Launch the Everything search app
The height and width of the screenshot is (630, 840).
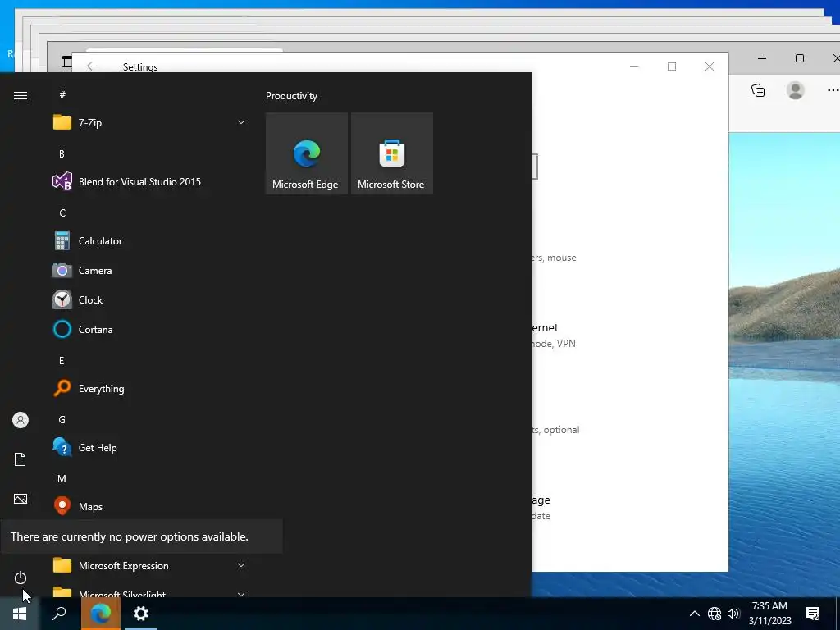pos(150,388)
